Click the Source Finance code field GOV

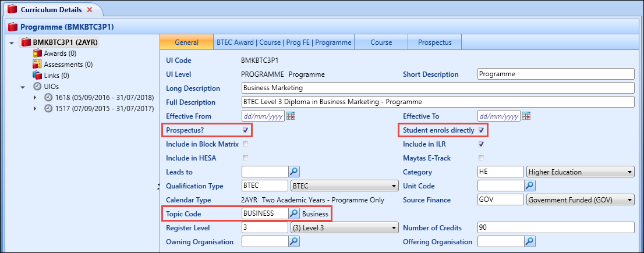point(501,199)
